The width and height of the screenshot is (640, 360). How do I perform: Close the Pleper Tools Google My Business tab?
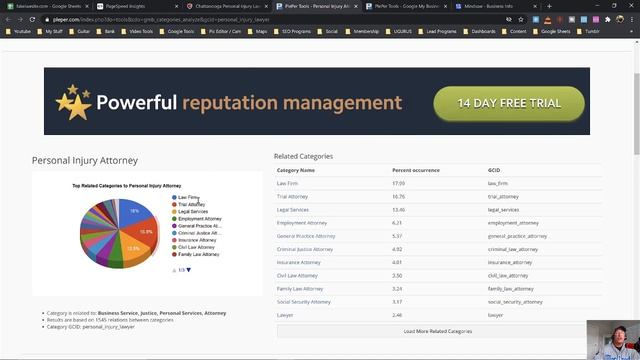click(x=445, y=6)
